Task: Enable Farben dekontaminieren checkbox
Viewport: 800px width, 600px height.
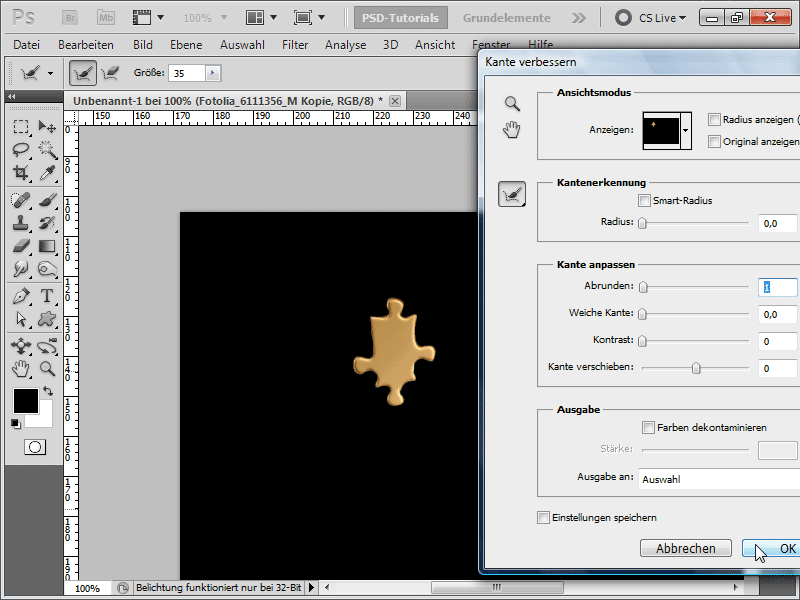Action: point(648,428)
